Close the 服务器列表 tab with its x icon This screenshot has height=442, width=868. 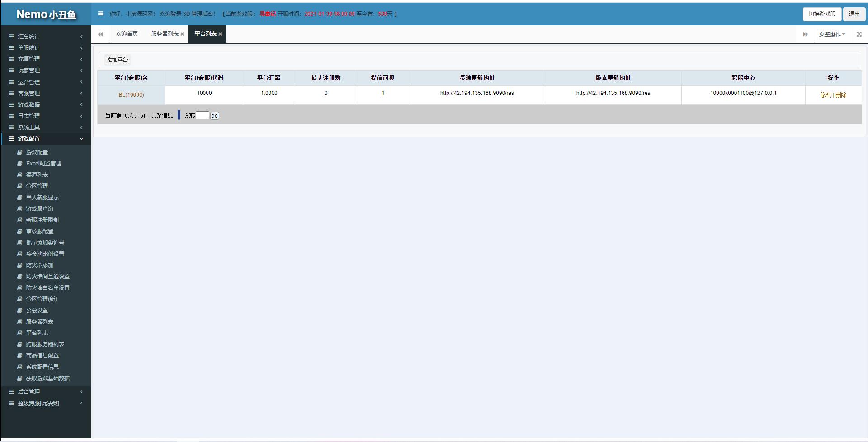pos(182,34)
